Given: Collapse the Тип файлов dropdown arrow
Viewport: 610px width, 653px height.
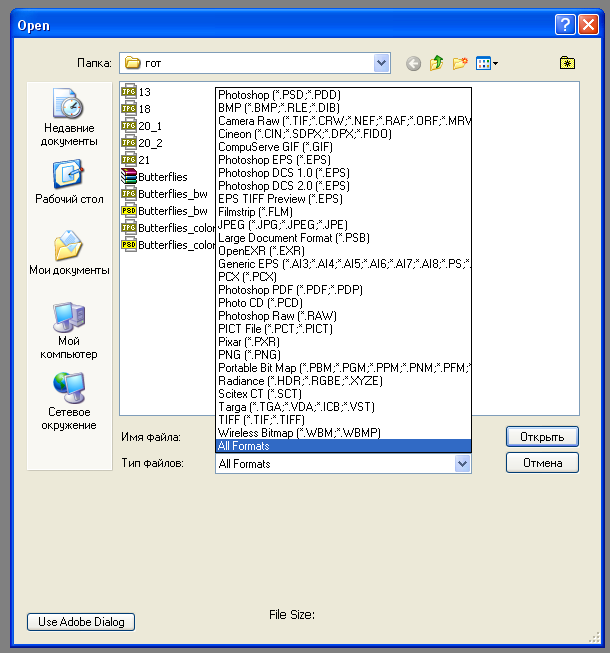Looking at the screenshot, I should (462, 464).
